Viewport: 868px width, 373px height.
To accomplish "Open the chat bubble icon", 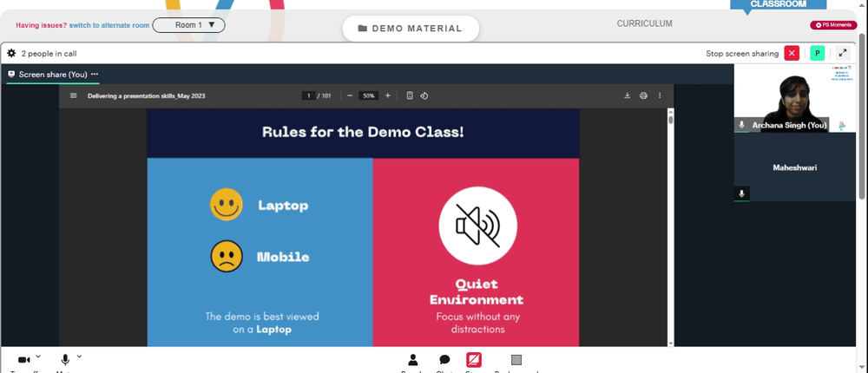I will point(444,360).
